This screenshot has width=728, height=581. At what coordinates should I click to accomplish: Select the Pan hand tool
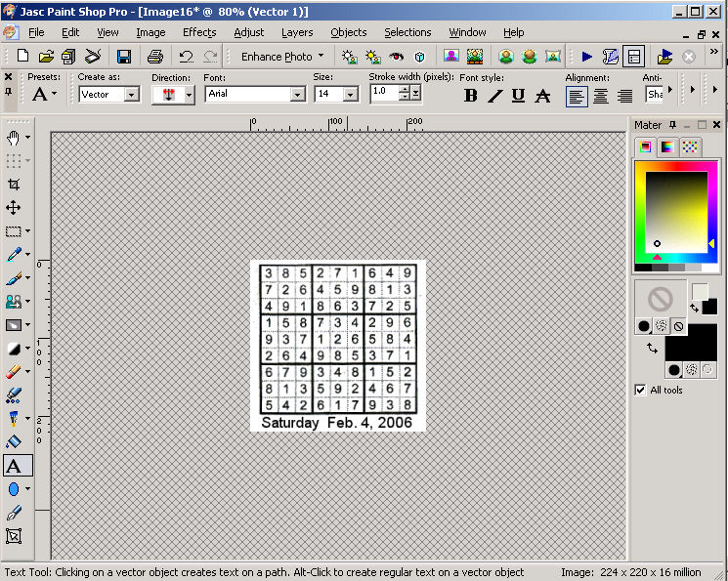[14, 137]
